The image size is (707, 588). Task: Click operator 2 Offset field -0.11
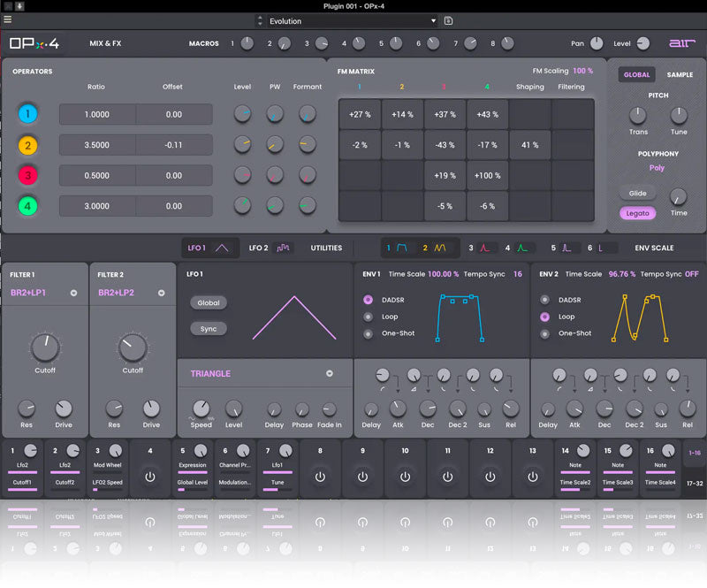pyautogui.click(x=173, y=145)
